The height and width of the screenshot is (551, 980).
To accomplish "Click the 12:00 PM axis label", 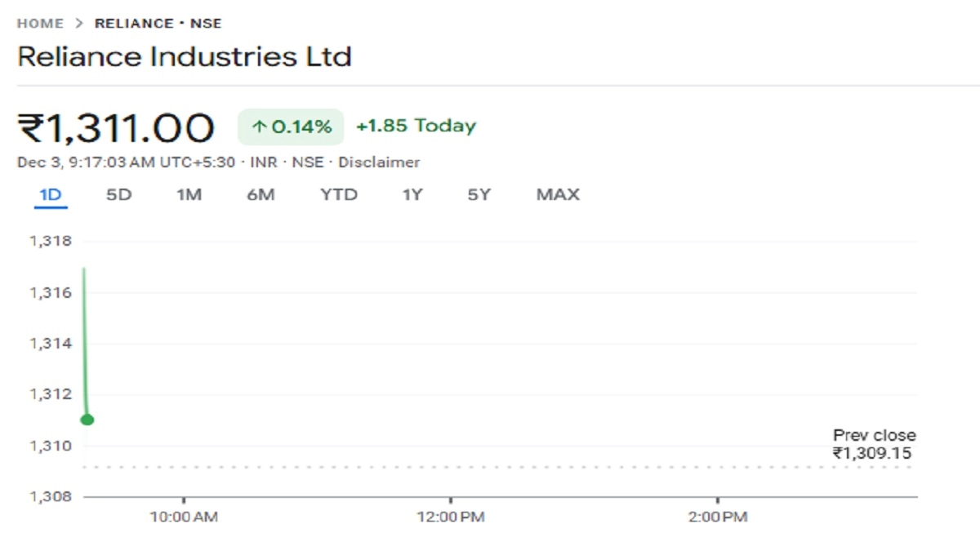I will 450,517.
